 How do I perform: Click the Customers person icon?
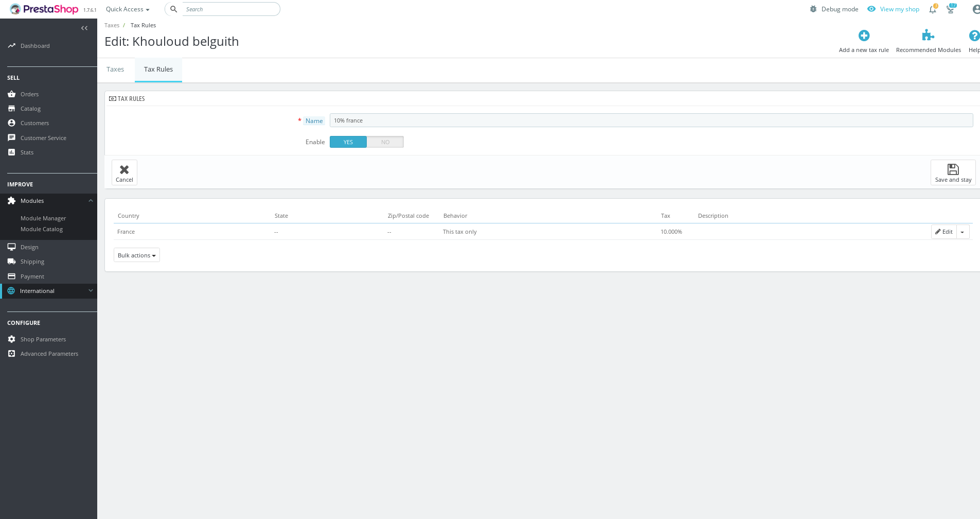11,123
